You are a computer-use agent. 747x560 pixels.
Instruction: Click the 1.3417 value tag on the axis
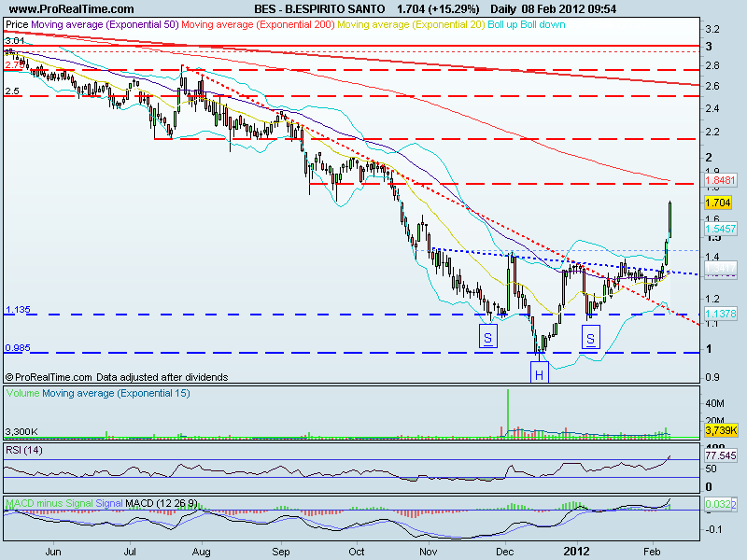coord(720,268)
